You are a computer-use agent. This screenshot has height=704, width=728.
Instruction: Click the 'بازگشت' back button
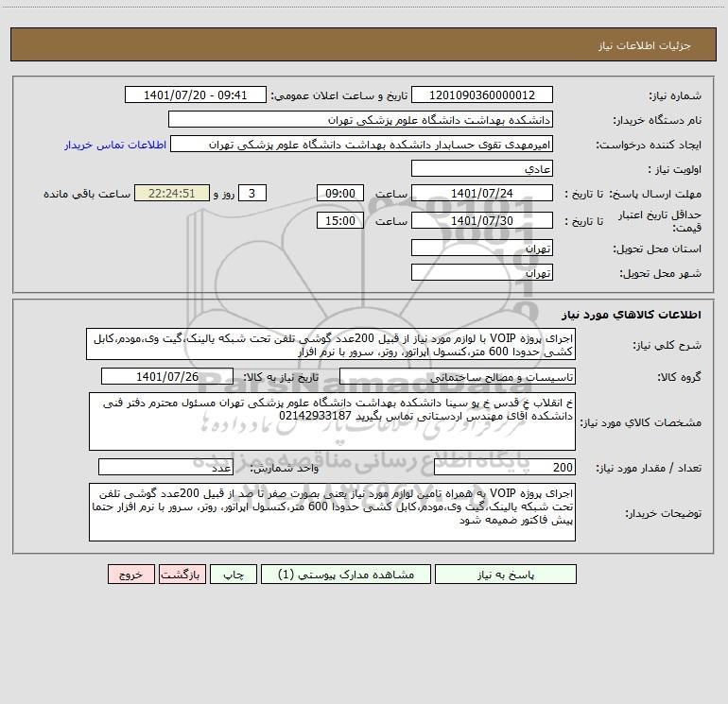pyautogui.click(x=182, y=574)
